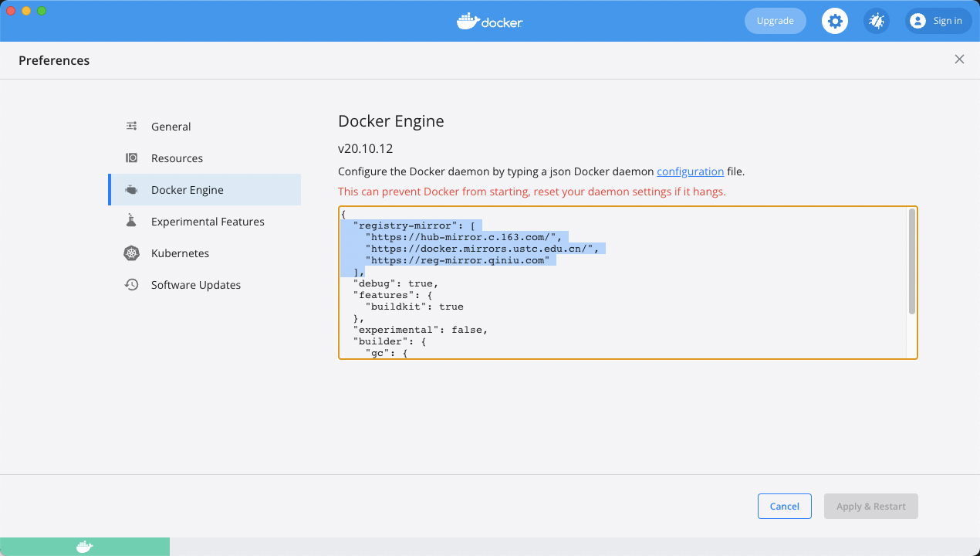Click the Software Updates clock icon

pyautogui.click(x=132, y=285)
